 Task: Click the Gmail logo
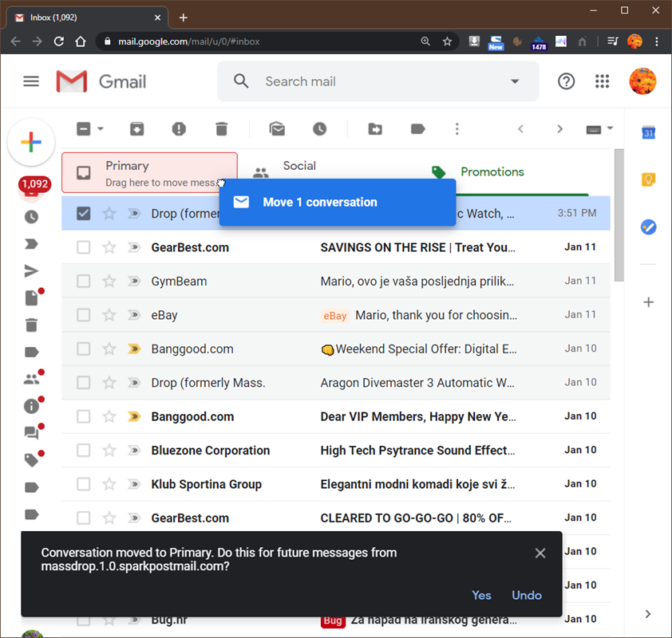tap(101, 81)
